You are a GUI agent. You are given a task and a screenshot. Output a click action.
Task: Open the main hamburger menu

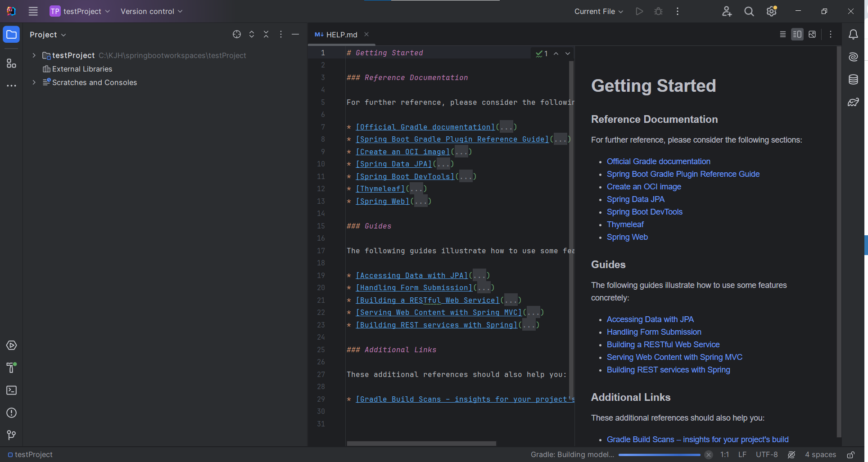[33, 11]
